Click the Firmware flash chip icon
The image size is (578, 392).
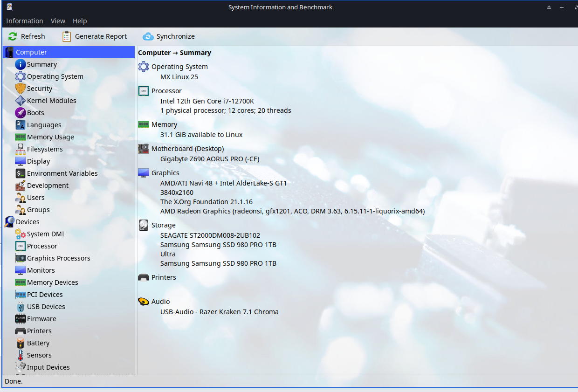click(20, 319)
